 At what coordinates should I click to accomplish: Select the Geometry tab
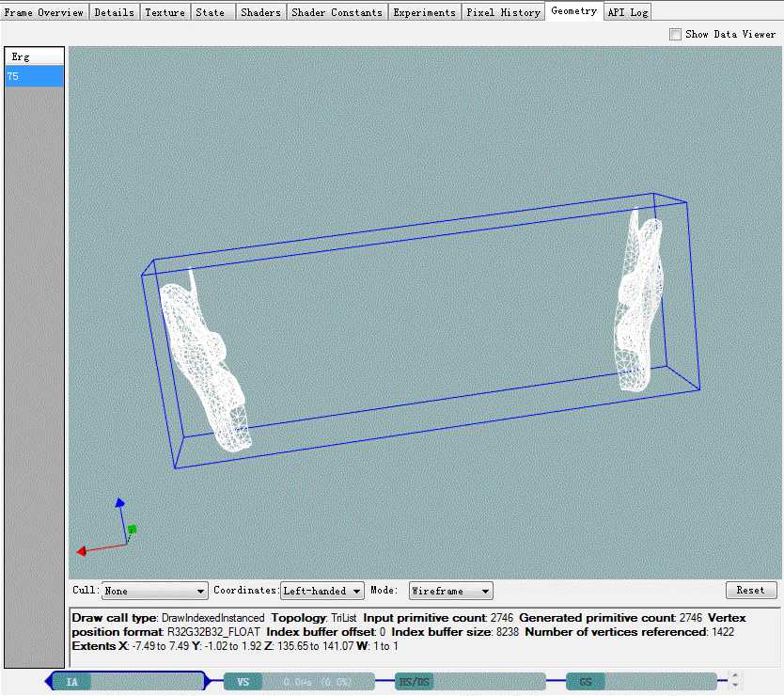[x=574, y=11]
